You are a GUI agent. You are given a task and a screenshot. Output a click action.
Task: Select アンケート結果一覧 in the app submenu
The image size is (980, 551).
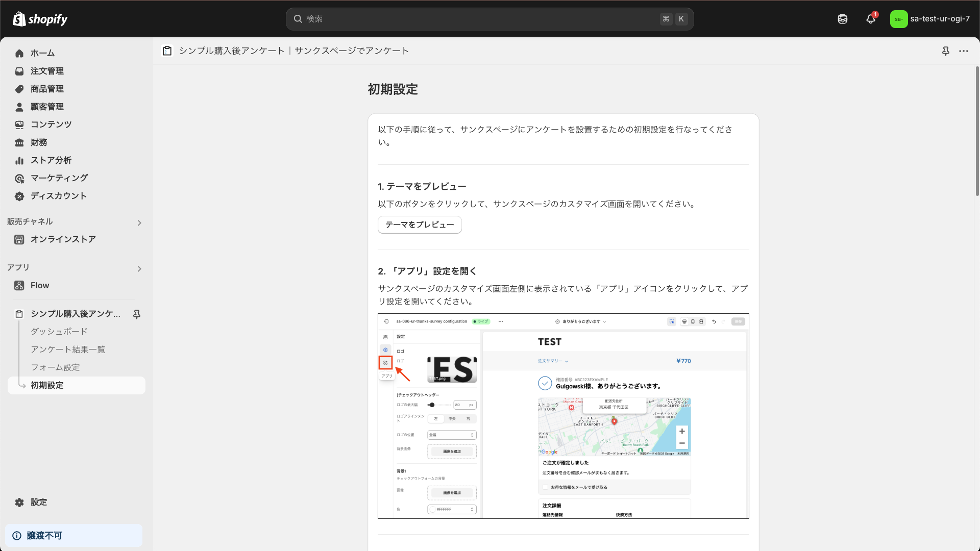pyautogui.click(x=68, y=349)
